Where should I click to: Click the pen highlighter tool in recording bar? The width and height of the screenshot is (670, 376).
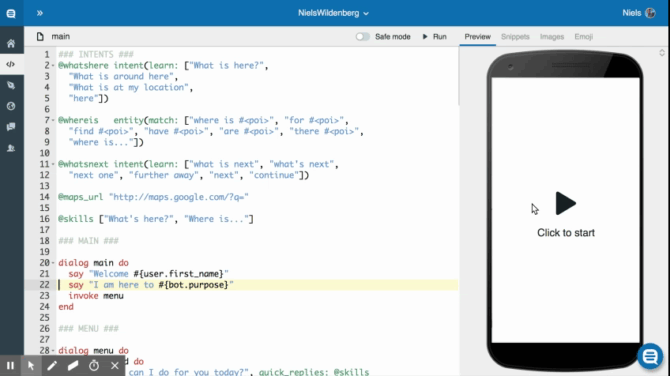(x=52, y=366)
